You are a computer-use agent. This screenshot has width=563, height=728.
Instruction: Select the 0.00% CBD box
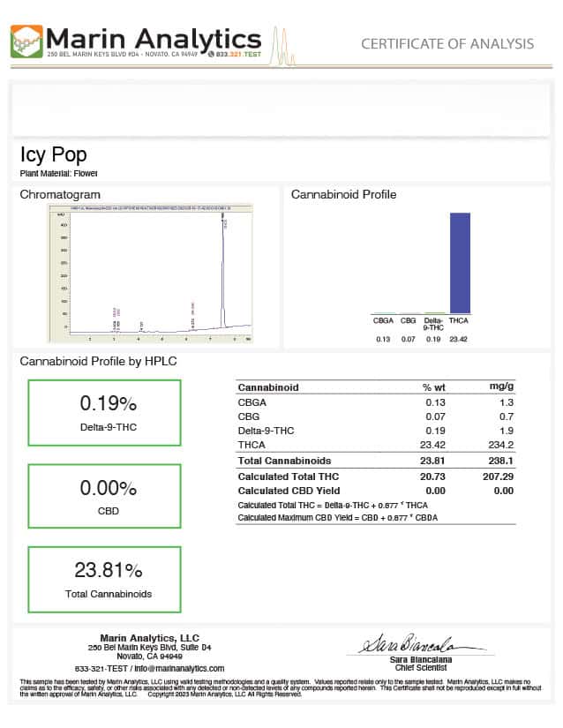tap(104, 496)
